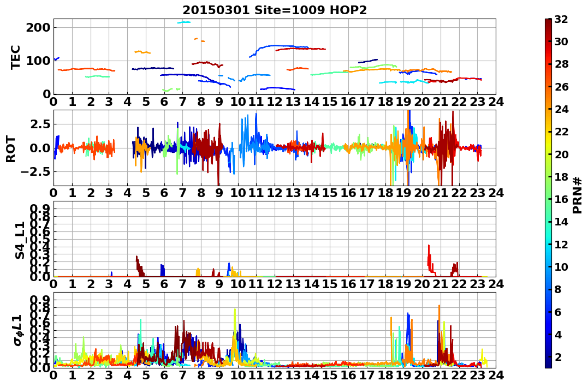The width and height of the screenshot is (588, 387).
Task: Click the ROT y-axis label
Action: click(x=11, y=148)
